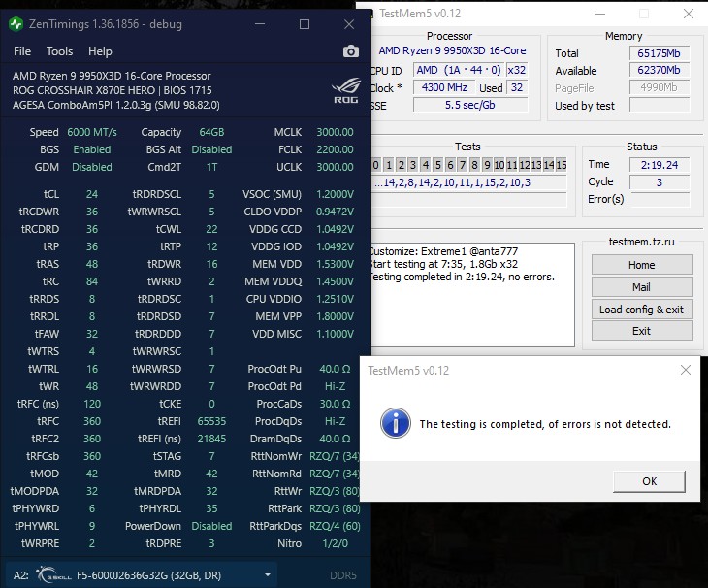Click the Clock 4300 MHz field
The image size is (708, 588).
click(x=444, y=87)
